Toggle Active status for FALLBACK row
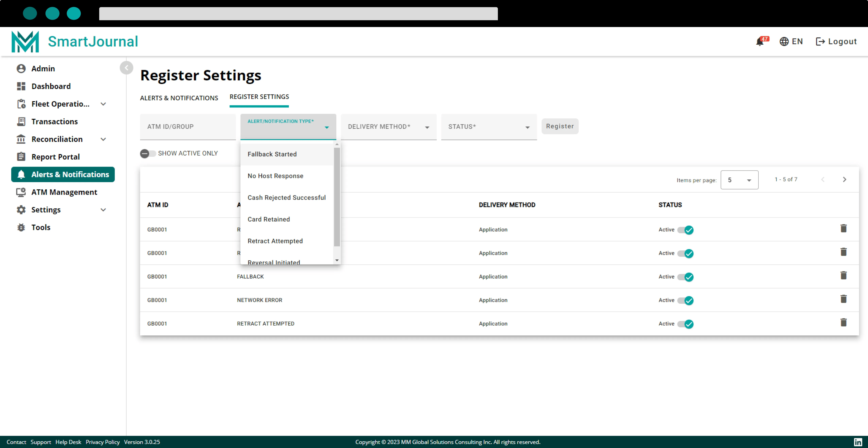 coord(685,277)
